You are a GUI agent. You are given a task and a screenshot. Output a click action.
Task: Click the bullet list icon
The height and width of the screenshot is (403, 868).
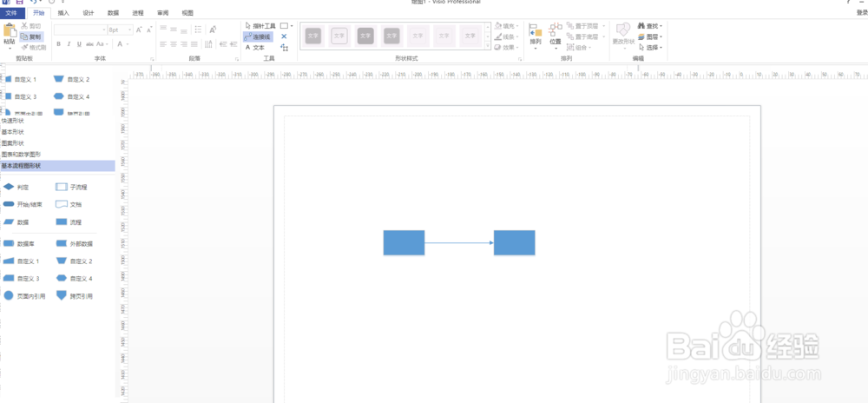point(198,30)
